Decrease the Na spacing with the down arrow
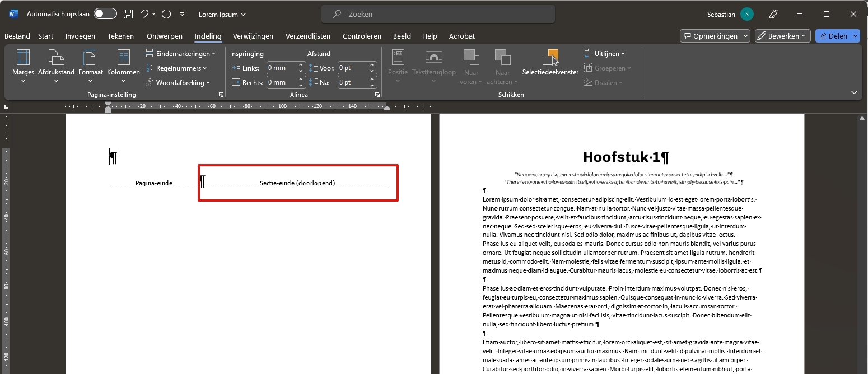The image size is (868, 374). [x=372, y=85]
